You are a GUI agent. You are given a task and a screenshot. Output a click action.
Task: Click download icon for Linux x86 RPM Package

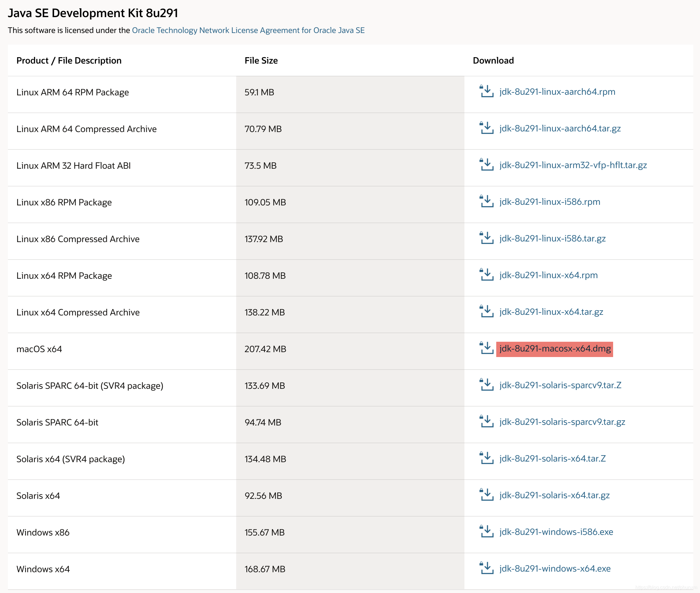coord(486,201)
